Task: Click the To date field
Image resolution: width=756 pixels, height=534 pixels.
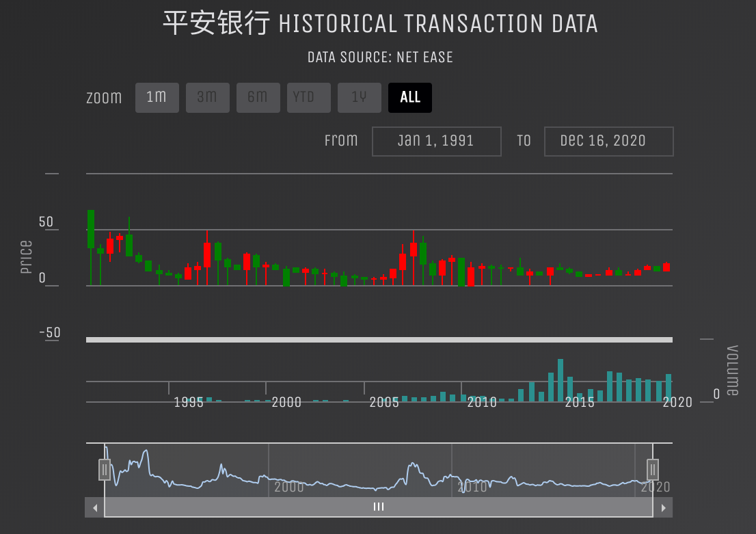Action: tap(608, 142)
